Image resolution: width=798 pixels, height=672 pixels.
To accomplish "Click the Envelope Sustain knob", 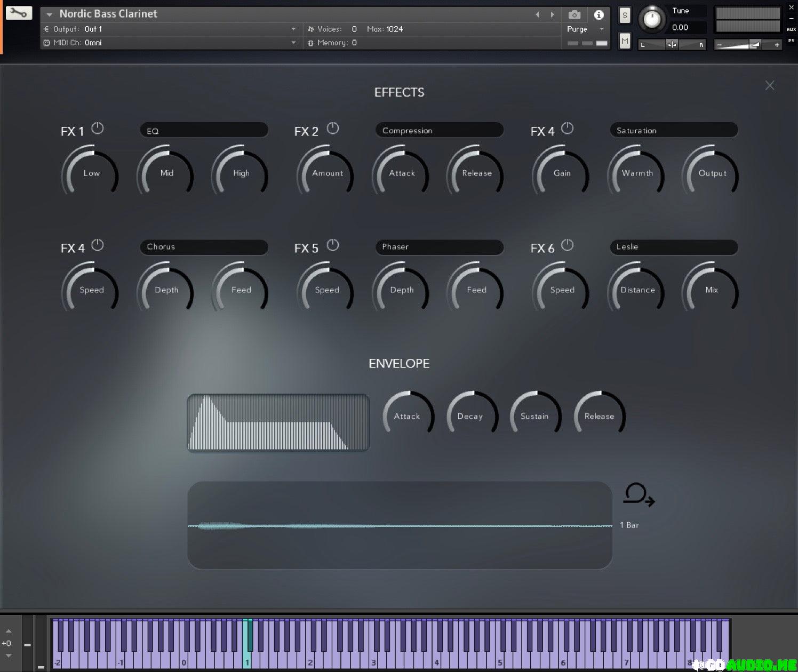I will pyautogui.click(x=535, y=415).
